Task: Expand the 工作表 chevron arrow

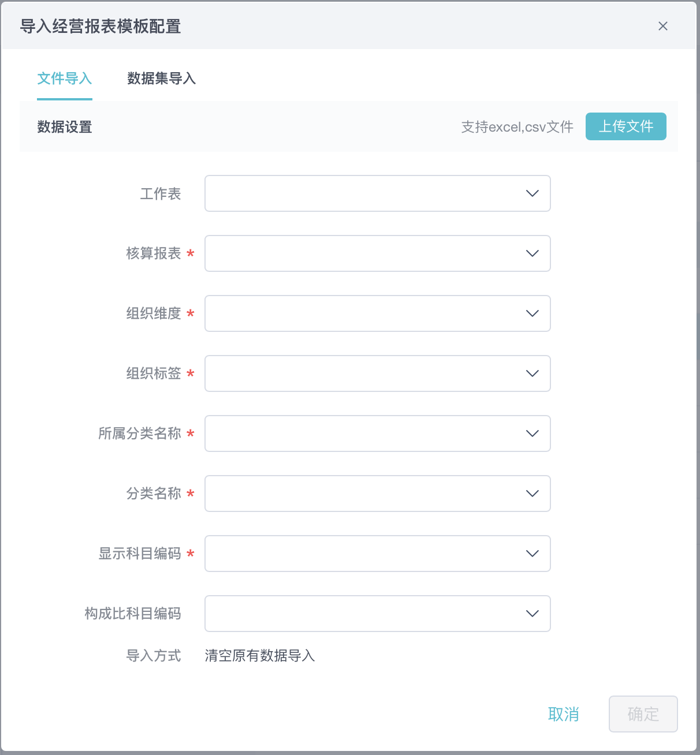Action: click(x=533, y=193)
